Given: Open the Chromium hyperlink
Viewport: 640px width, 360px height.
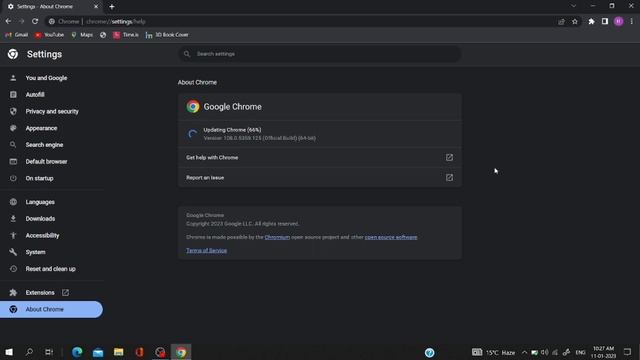Looking at the screenshot, I should [277, 237].
